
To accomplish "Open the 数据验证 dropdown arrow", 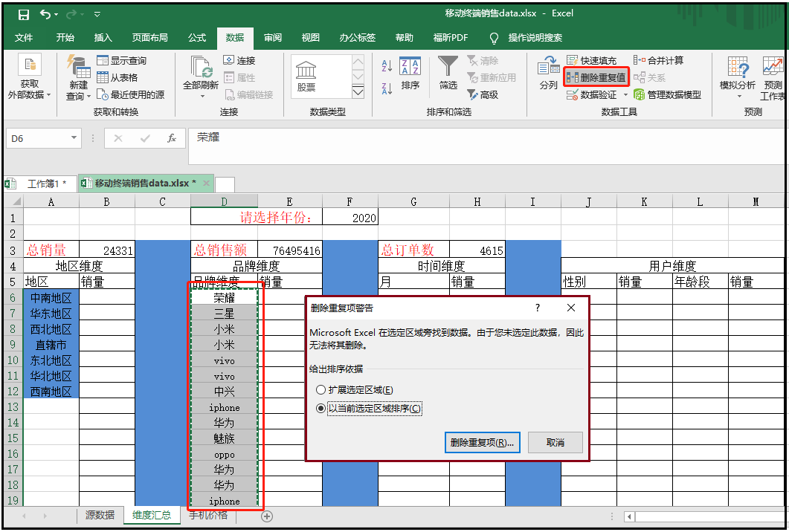I will pyautogui.click(x=625, y=94).
